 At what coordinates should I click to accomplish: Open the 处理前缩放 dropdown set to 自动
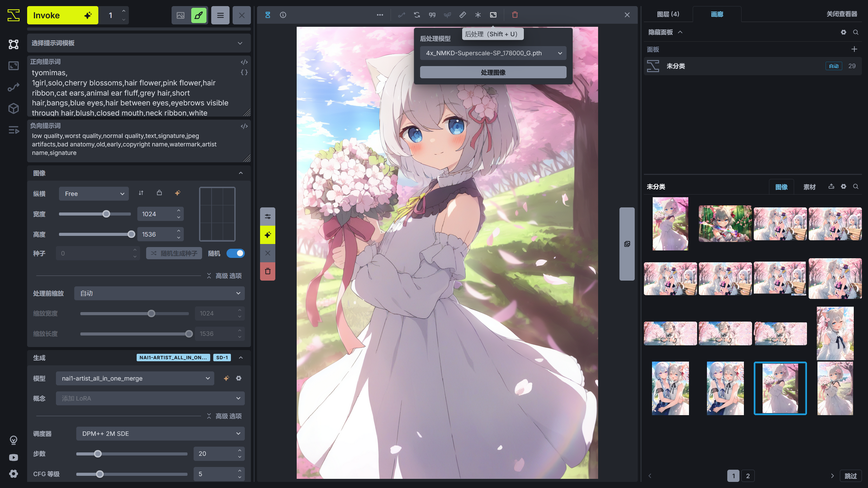coord(159,293)
